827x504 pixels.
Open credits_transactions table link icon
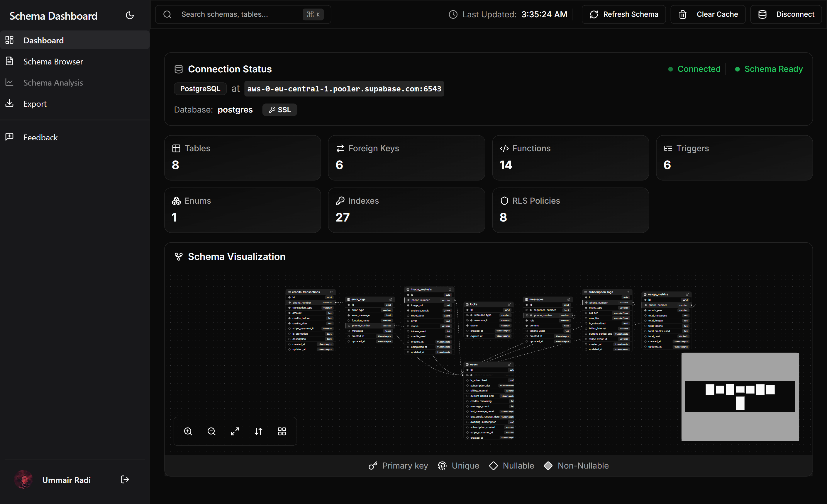point(331,292)
